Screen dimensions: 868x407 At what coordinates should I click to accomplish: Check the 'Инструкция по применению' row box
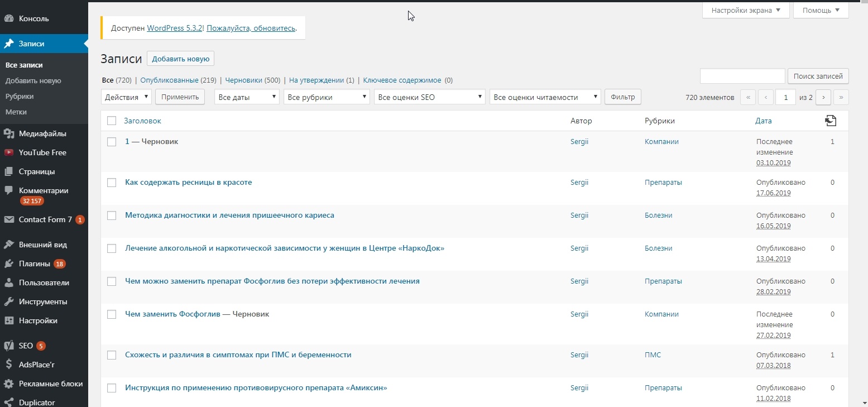pos(112,388)
